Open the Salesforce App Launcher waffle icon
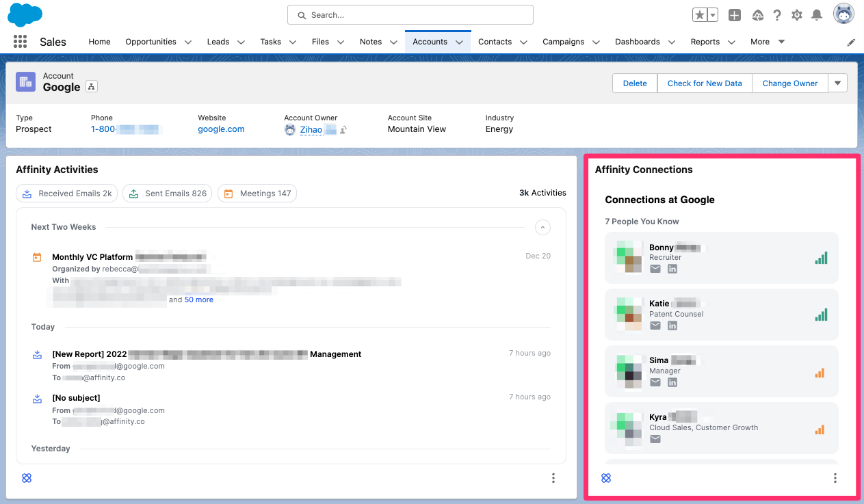 pyautogui.click(x=20, y=41)
